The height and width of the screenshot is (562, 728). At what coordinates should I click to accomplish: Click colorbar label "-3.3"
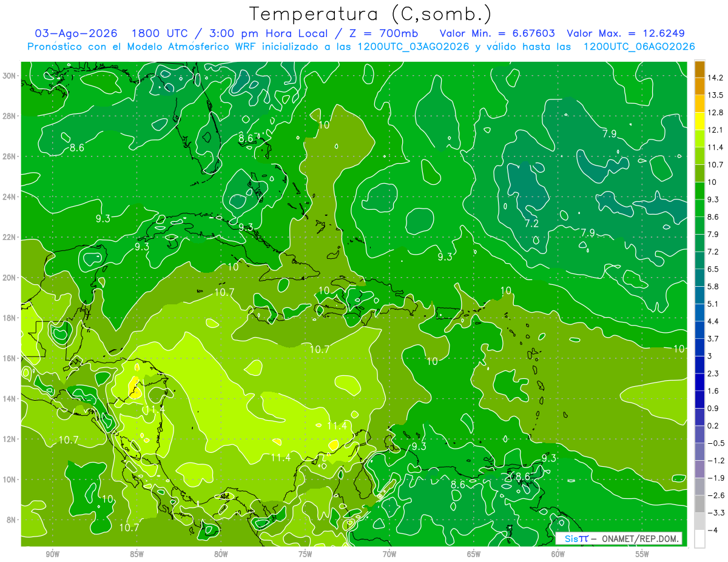click(715, 513)
